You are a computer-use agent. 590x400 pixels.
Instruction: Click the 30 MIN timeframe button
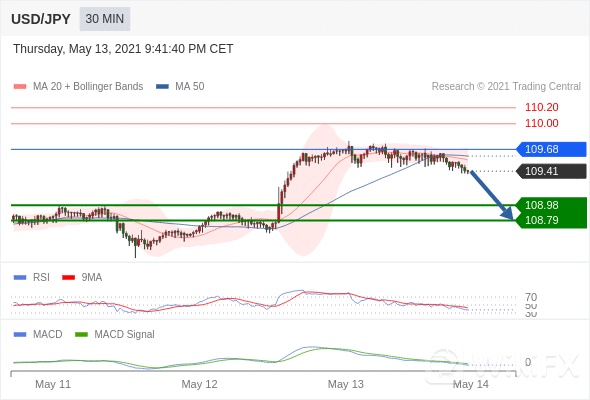click(105, 19)
